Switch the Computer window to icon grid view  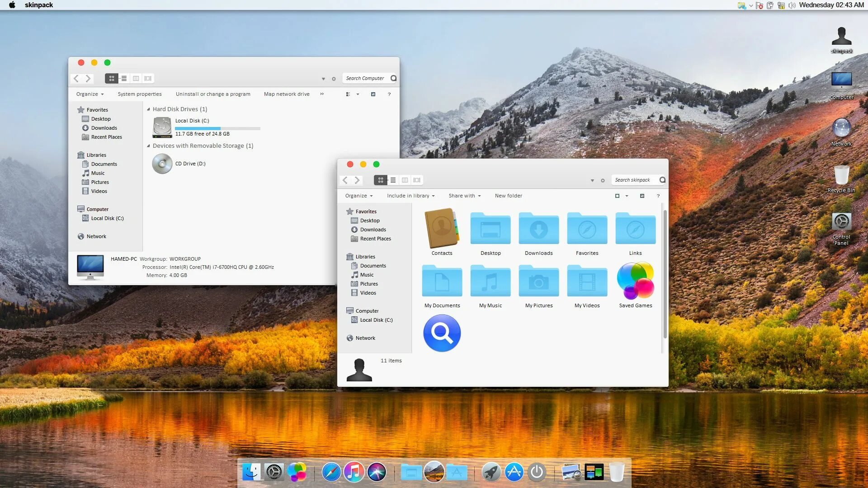pos(112,78)
